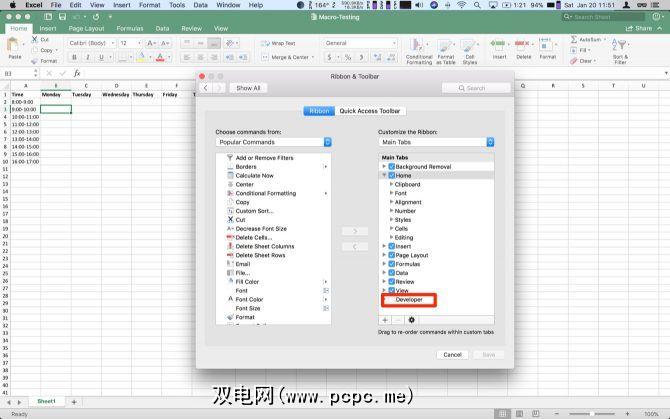This screenshot has width=670, height=419.
Task: Click the insert function fx icon
Action: pyautogui.click(x=77, y=73)
